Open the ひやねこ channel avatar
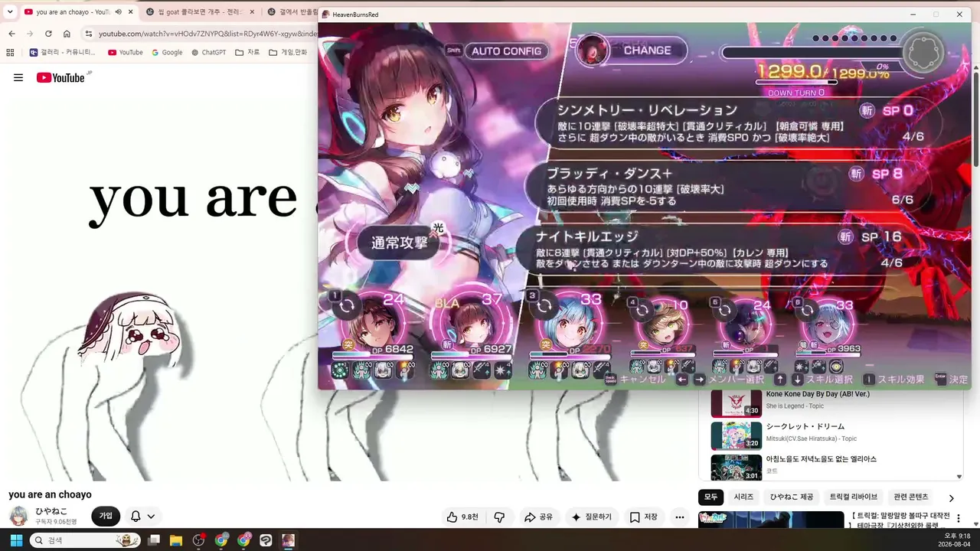This screenshot has height=551, width=980. point(18,516)
